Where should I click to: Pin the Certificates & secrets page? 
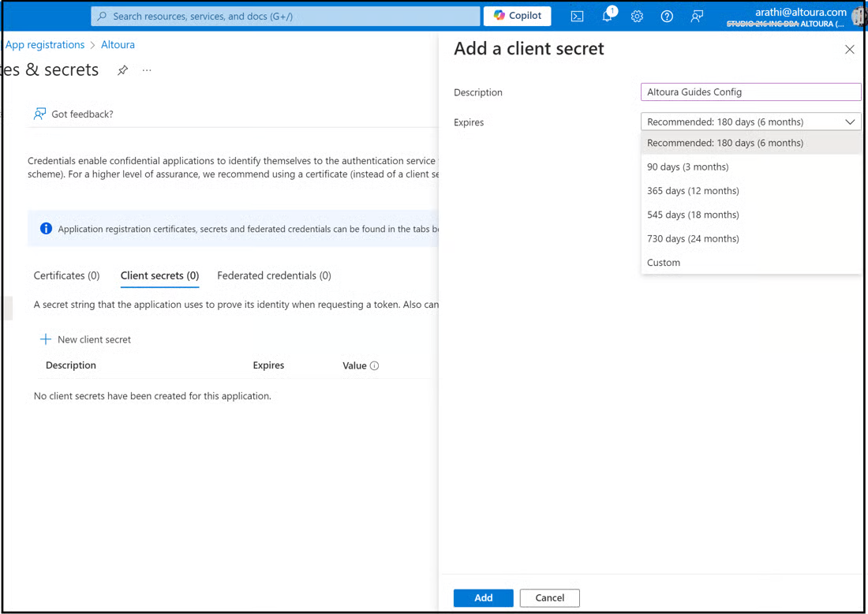(x=123, y=69)
